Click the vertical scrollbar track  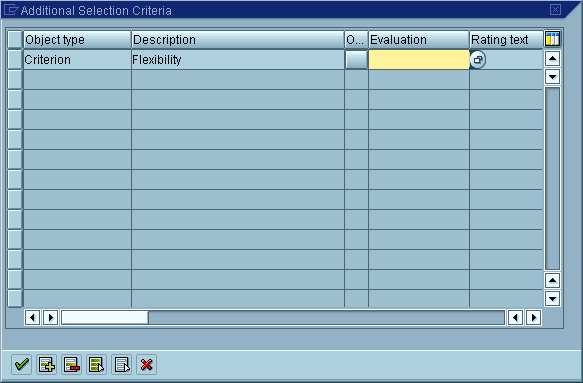pyautogui.click(x=553, y=178)
